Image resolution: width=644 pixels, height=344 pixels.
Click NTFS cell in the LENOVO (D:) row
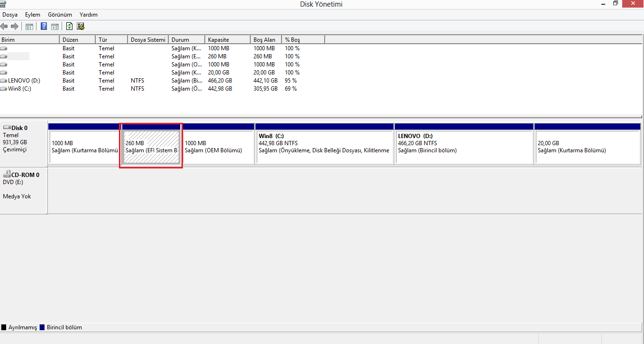point(137,81)
